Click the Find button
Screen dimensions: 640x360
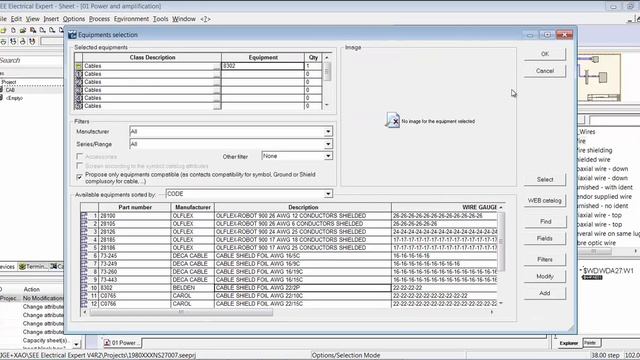(544, 221)
